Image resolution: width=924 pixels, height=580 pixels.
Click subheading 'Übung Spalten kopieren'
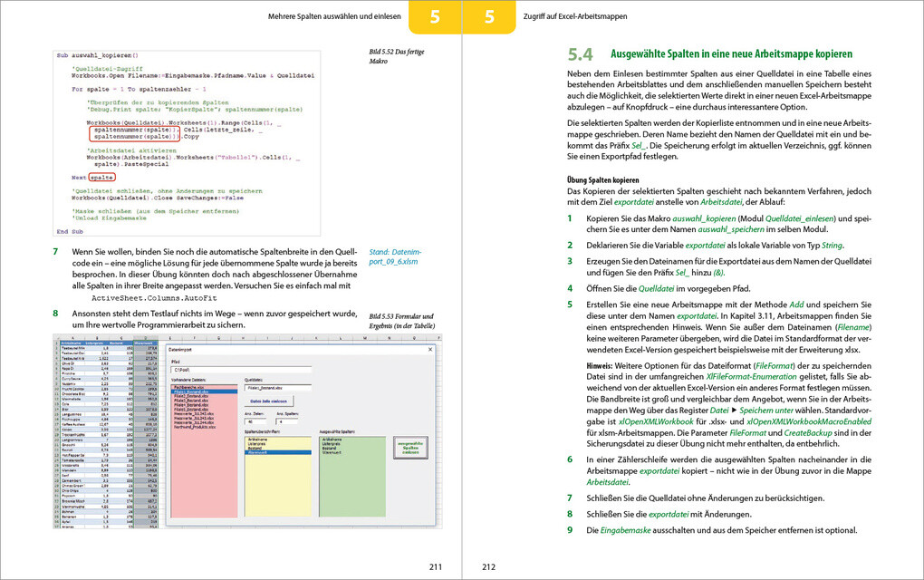602,180
